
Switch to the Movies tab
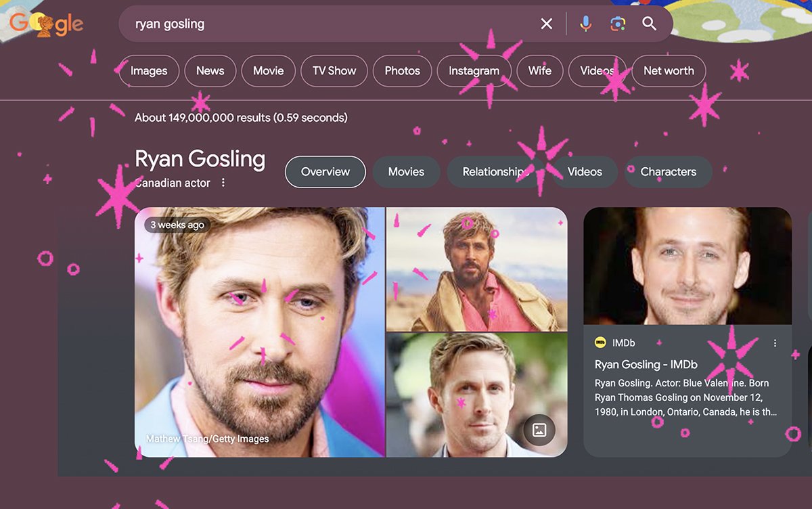click(x=406, y=172)
